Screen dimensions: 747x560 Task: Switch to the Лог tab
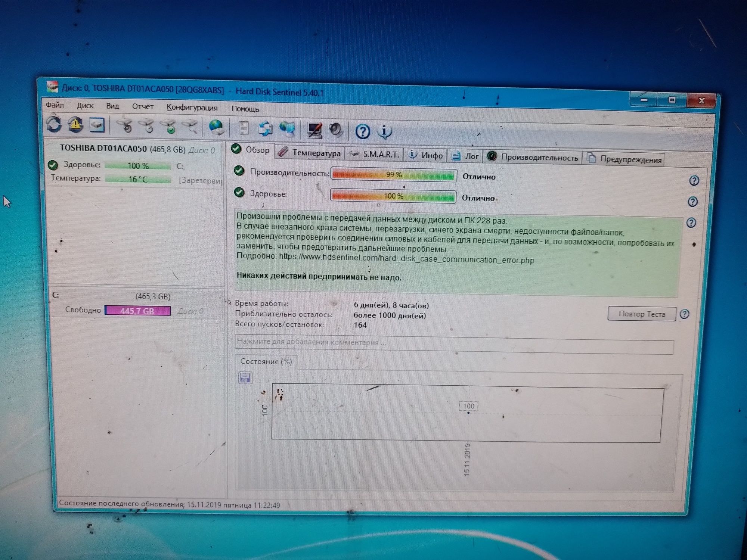465,156
